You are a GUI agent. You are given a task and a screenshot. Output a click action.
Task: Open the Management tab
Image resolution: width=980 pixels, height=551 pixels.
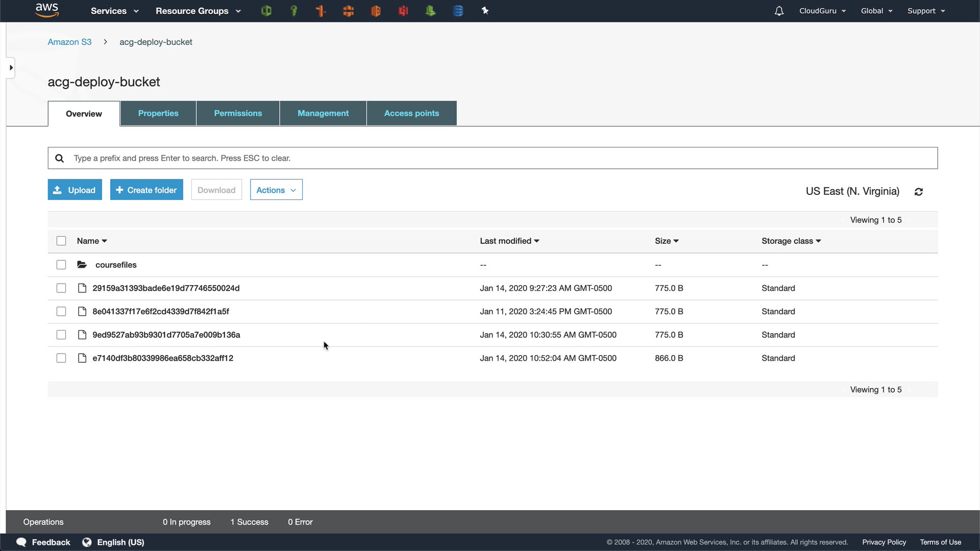tap(323, 113)
